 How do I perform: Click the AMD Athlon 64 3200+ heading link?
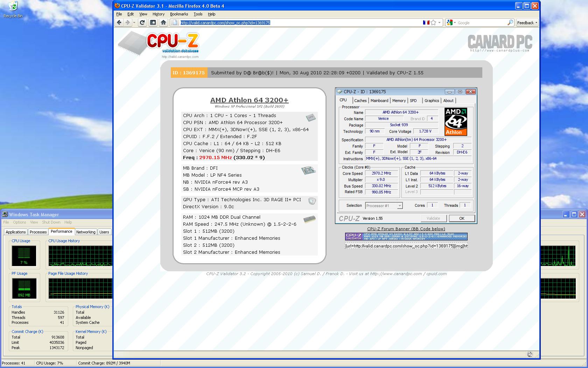(x=249, y=100)
